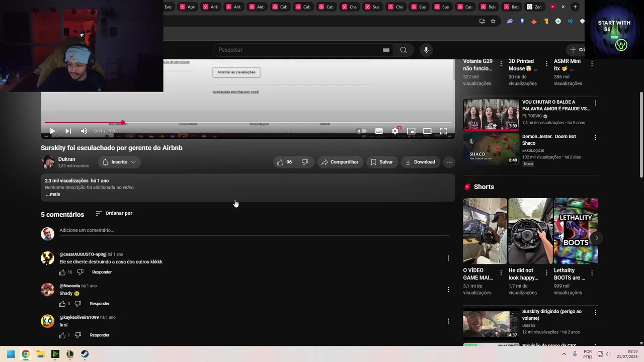Switch to the Casa Airbnb tab

pos(465,7)
